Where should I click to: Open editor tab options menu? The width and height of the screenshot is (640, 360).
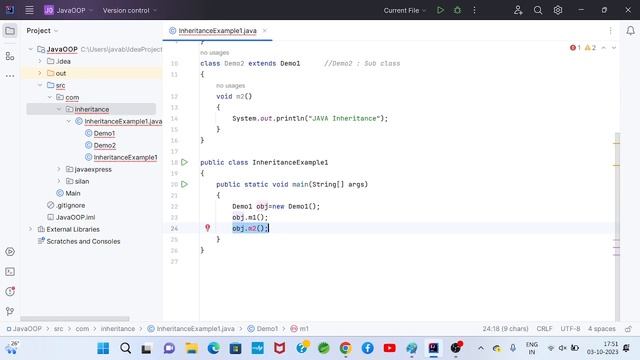click(610, 31)
